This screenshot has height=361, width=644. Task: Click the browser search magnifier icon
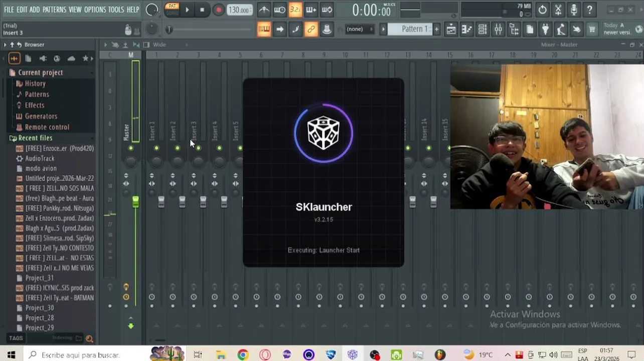89,338
